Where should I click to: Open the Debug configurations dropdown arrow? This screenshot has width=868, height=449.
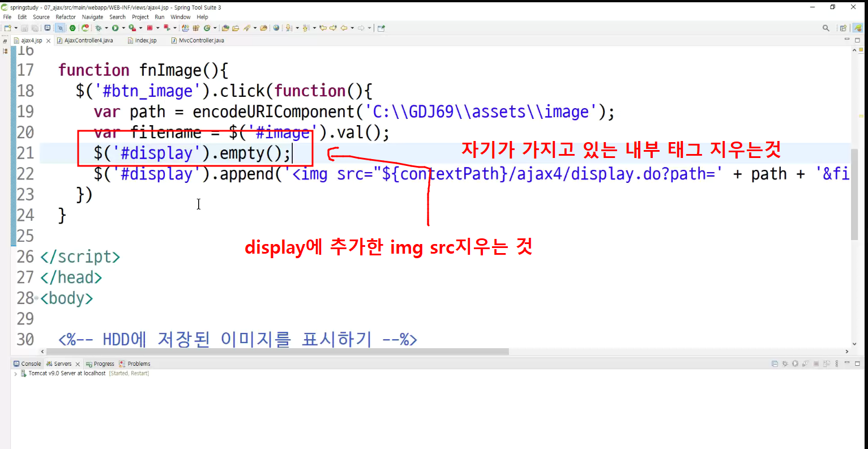[106, 28]
